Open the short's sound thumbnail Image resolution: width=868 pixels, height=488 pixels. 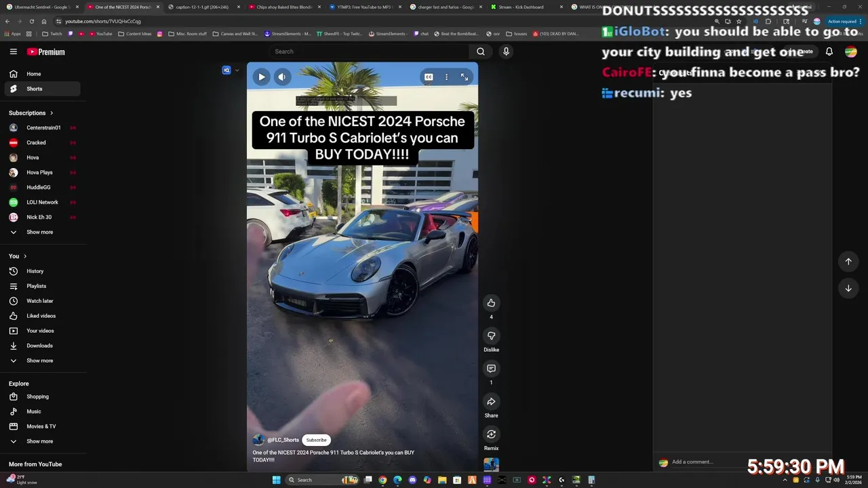pyautogui.click(x=491, y=464)
